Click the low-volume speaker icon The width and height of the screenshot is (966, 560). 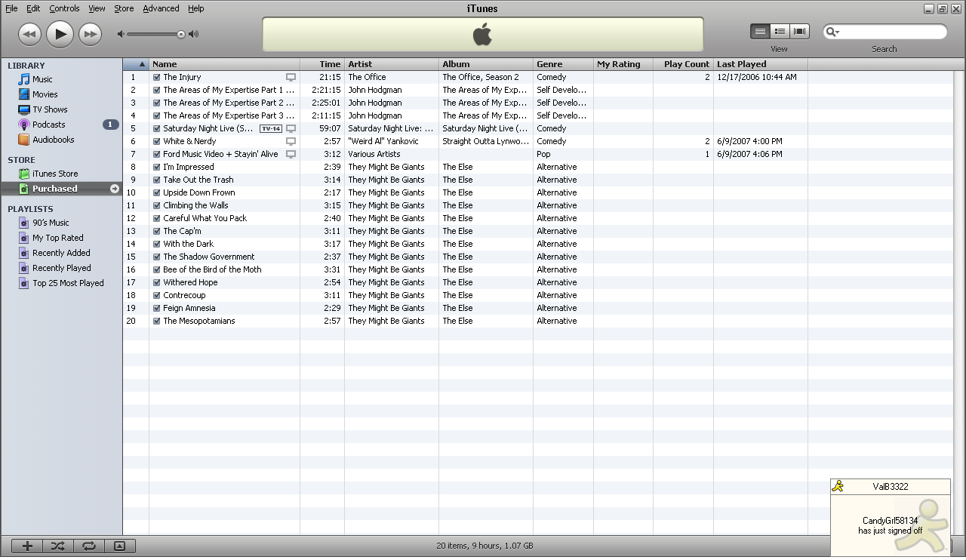(x=121, y=34)
